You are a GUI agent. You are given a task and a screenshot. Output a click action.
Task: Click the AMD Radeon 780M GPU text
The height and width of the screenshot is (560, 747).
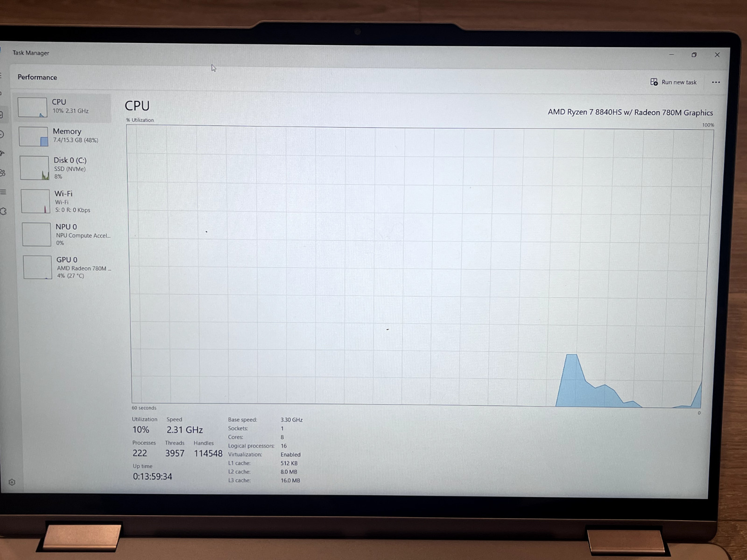(85, 268)
